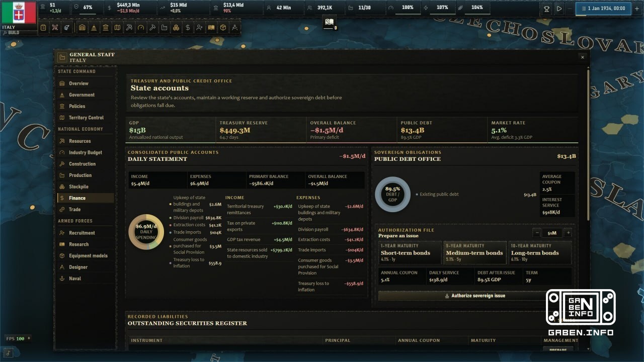Open Stockpile under National Economy
644x362 pixels.
click(86, 187)
